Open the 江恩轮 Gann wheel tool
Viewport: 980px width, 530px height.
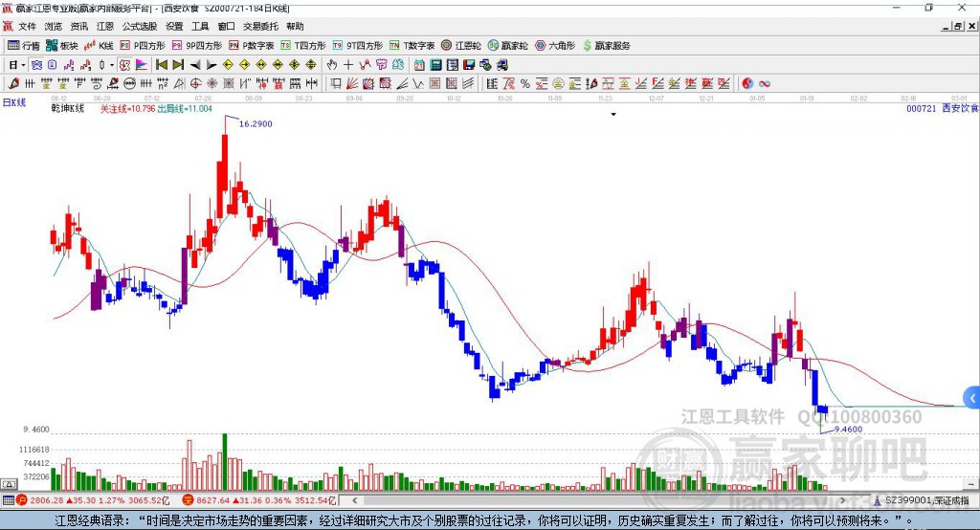[x=461, y=46]
